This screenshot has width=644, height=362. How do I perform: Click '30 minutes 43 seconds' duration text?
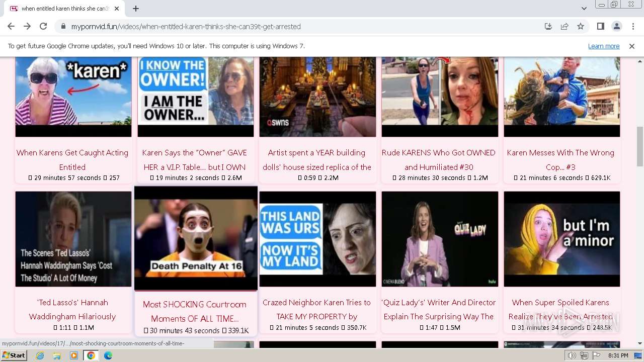pos(185,331)
